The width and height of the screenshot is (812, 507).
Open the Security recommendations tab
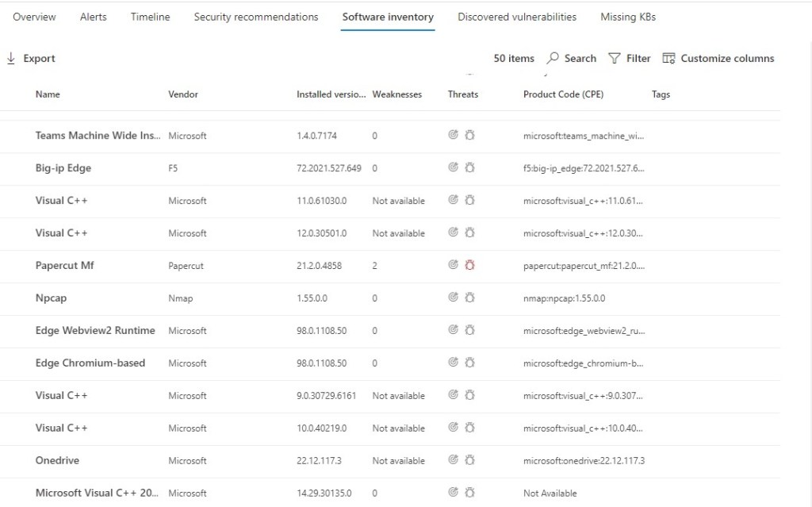coord(256,17)
